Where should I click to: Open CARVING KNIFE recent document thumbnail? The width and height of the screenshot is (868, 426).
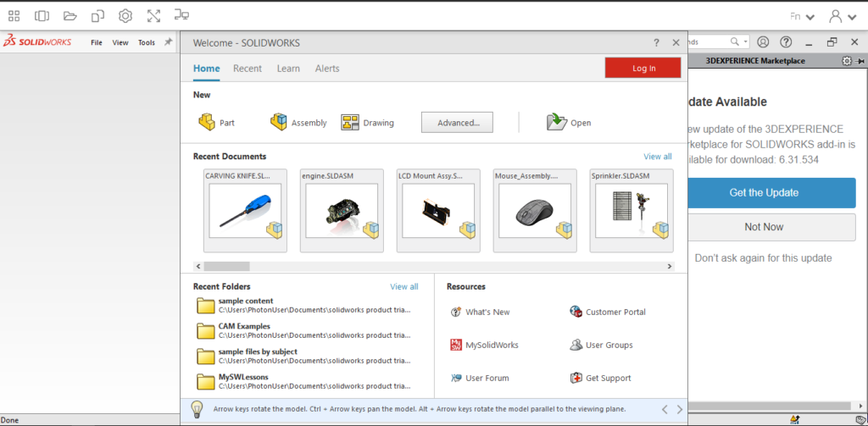245,211
